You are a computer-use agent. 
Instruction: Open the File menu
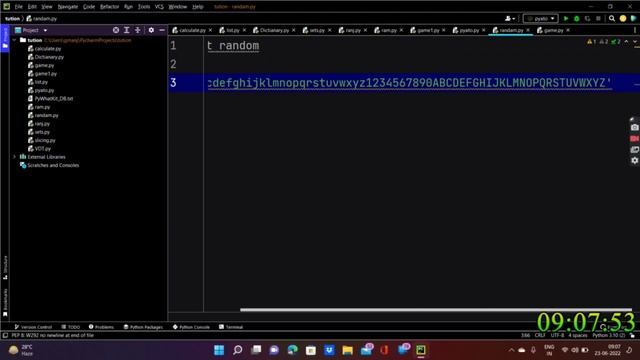(18, 7)
